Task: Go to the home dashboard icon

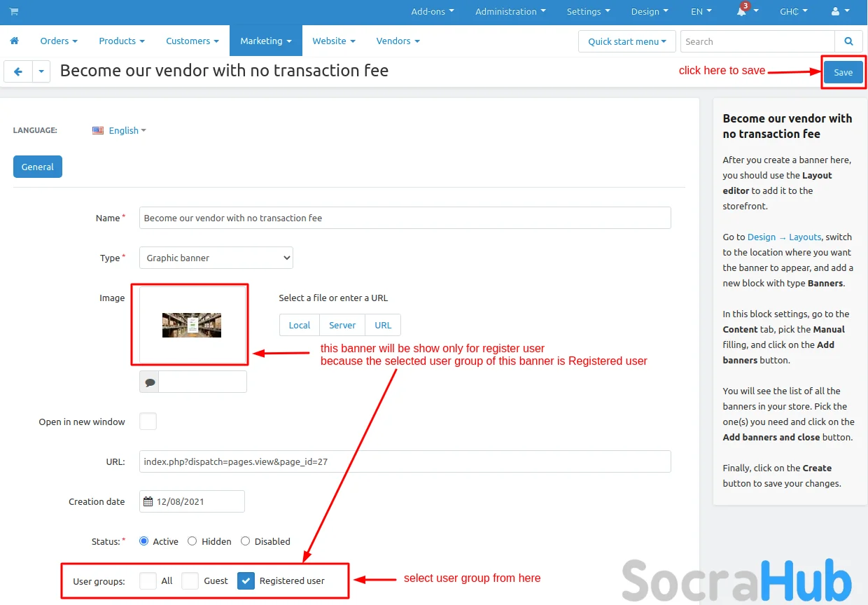Action: coord(14,41)
